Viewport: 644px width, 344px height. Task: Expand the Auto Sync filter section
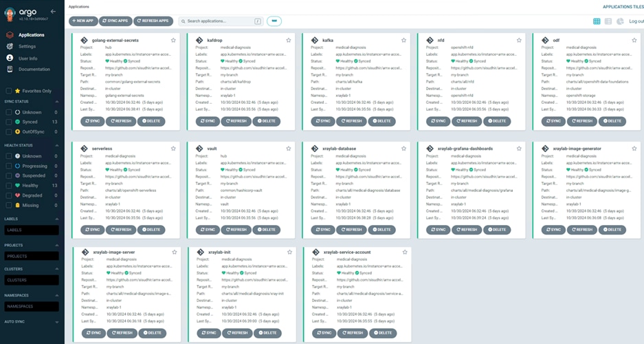(56, 322)
